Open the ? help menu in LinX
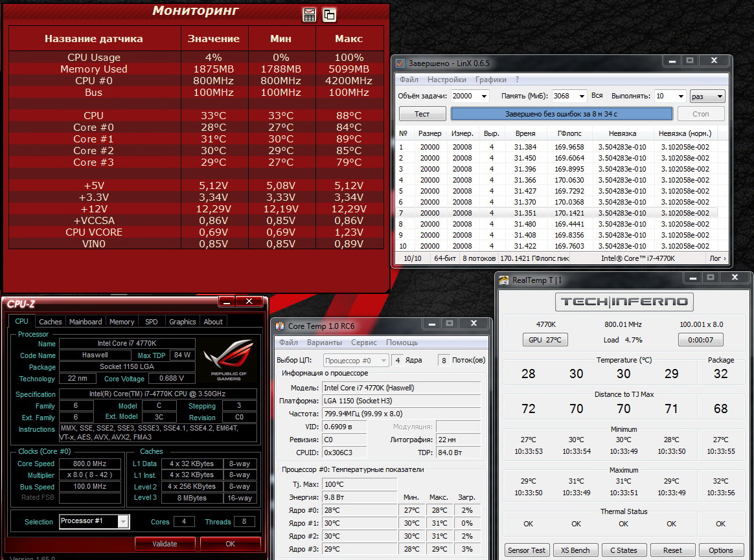754x560 pixels. 517,80
